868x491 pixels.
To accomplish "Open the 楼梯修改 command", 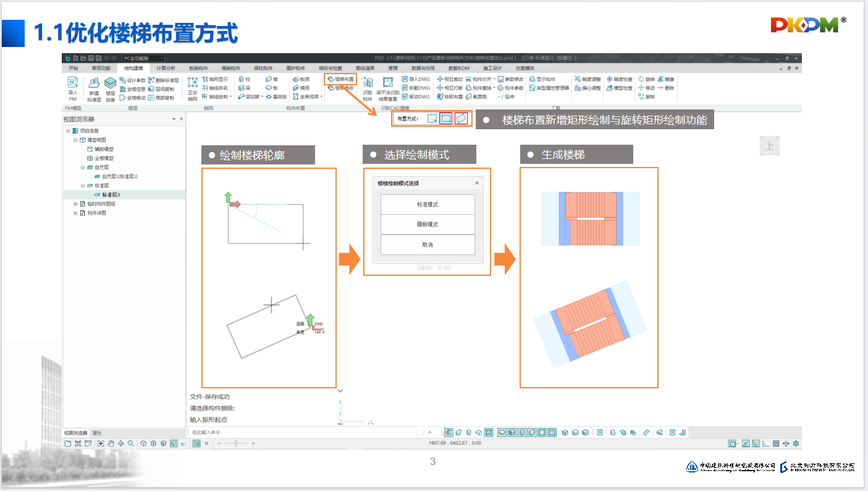I will point(340,88).
